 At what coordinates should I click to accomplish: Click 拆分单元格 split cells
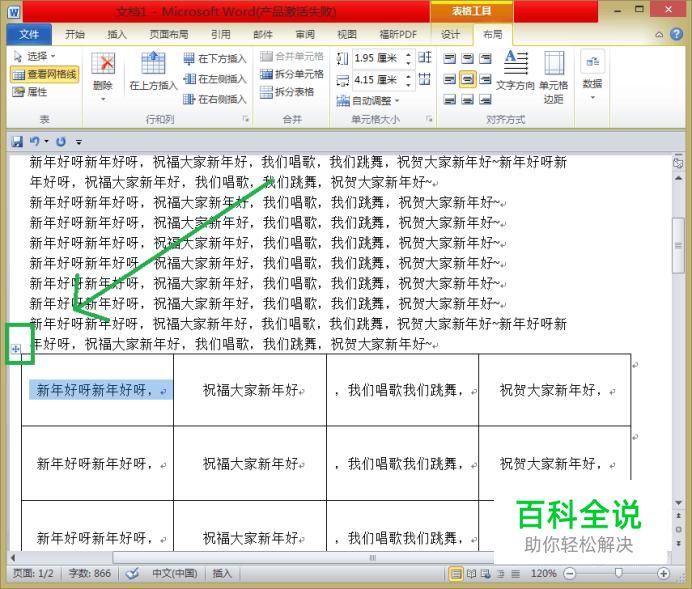(x=292, y=74)
